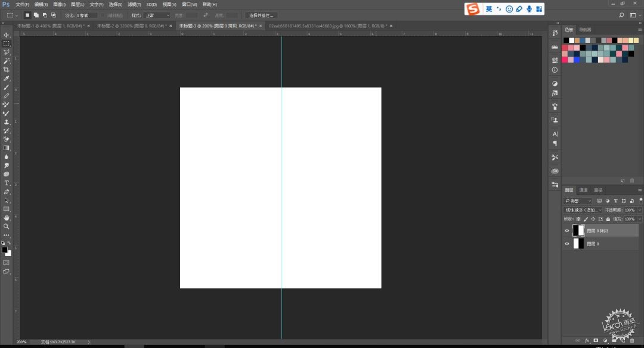Open the Layers panel flyout menu
This screenshot has height=348, width=644.
(639, 190)
